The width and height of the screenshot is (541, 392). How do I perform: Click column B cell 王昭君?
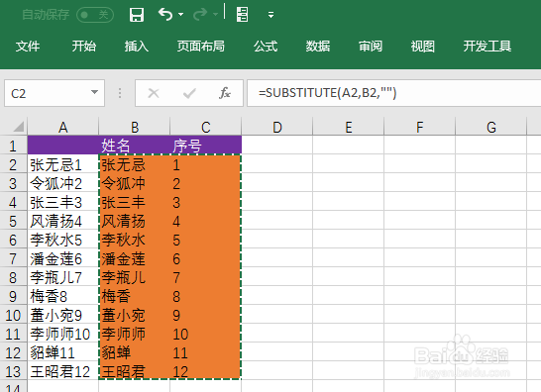[x=134, y=371]
